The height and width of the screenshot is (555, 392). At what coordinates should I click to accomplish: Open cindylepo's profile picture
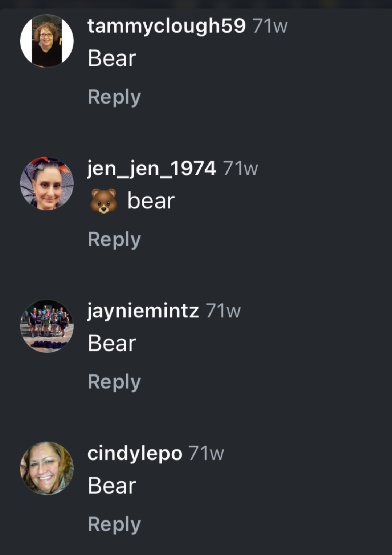tap(47, 468)
